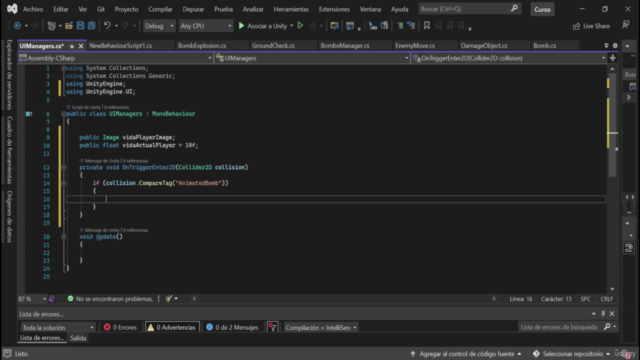Open Orígenes de datos side panel

click(x=9, y=216)
